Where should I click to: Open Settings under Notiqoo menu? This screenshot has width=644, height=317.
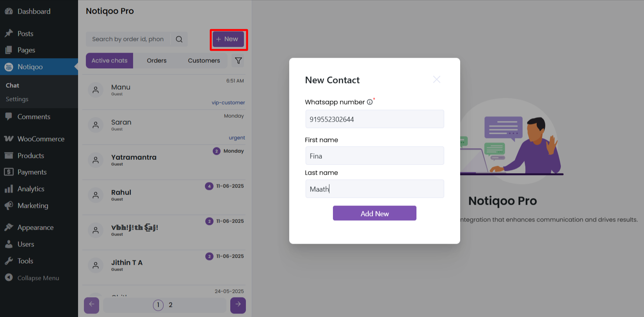(17, 99)
